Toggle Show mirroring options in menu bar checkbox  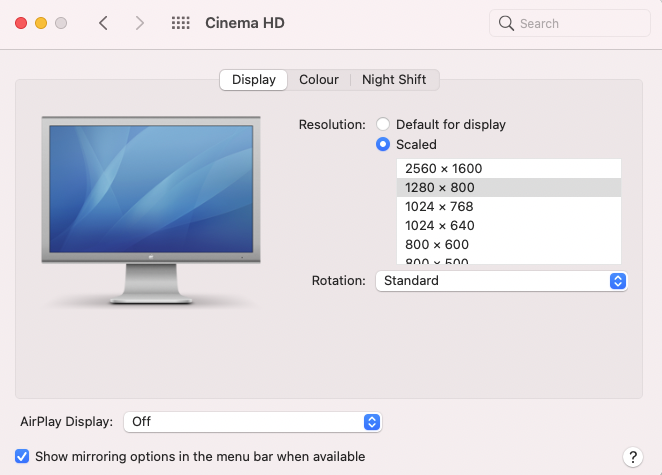point(22,456)
